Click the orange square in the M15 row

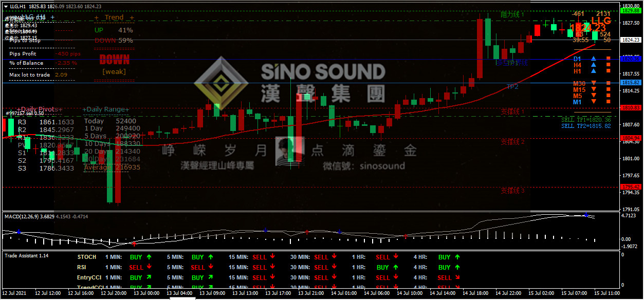pos(609,90)
